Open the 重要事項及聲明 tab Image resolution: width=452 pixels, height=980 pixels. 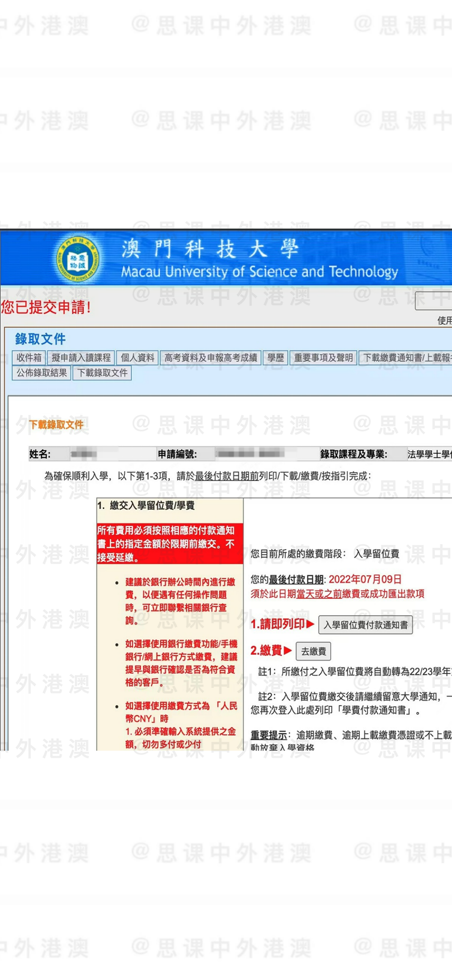(x=323, y=358)
